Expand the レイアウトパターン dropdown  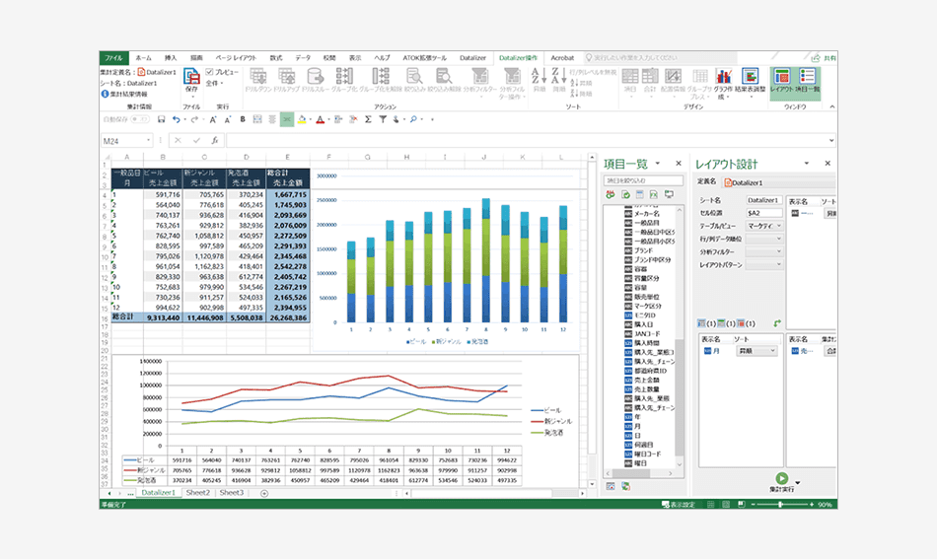point(765,266)
